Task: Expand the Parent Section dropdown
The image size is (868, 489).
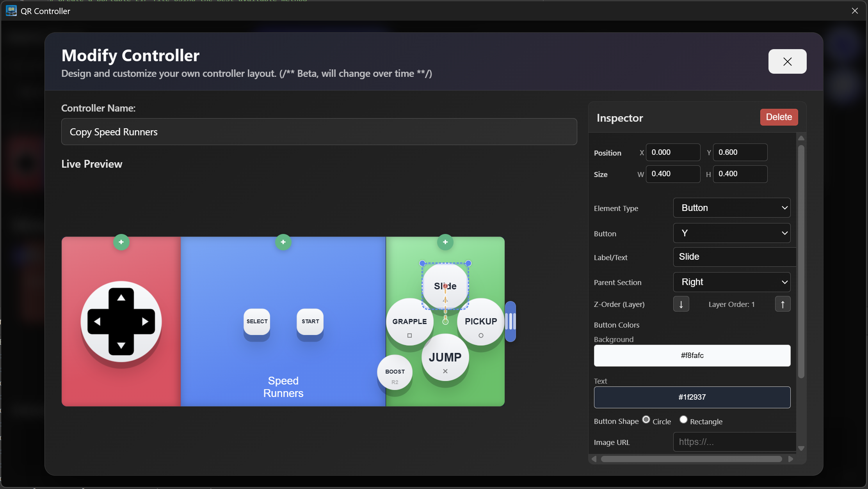Action: [732, 282]
